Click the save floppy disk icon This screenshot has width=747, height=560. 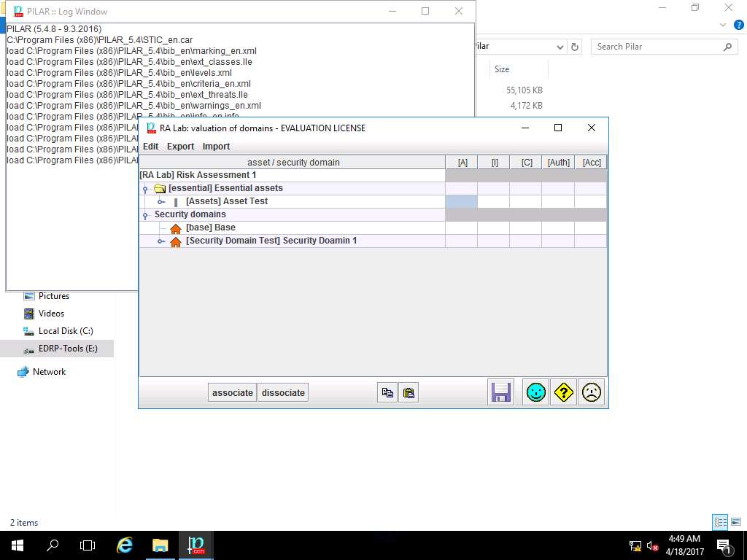(x=500, y=393)
